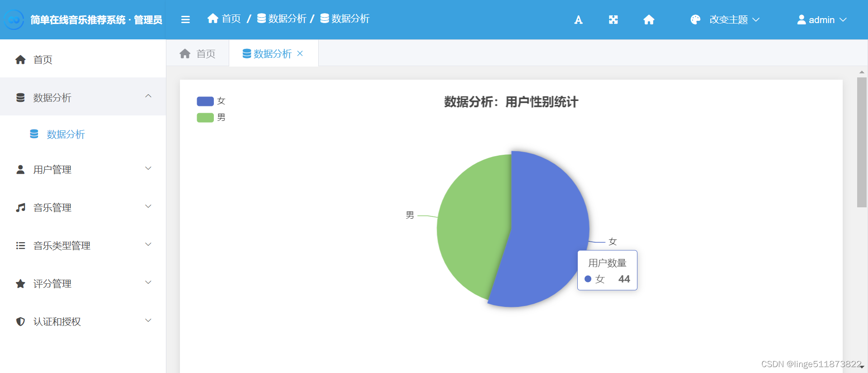868x373 pixels.
Task: Click the 男 legend label text
Action: click(221, 118)
